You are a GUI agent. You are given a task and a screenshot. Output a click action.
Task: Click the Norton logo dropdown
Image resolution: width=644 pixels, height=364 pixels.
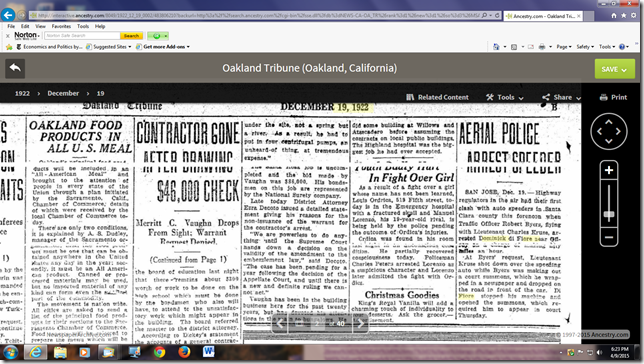click(x=27, y=36)
